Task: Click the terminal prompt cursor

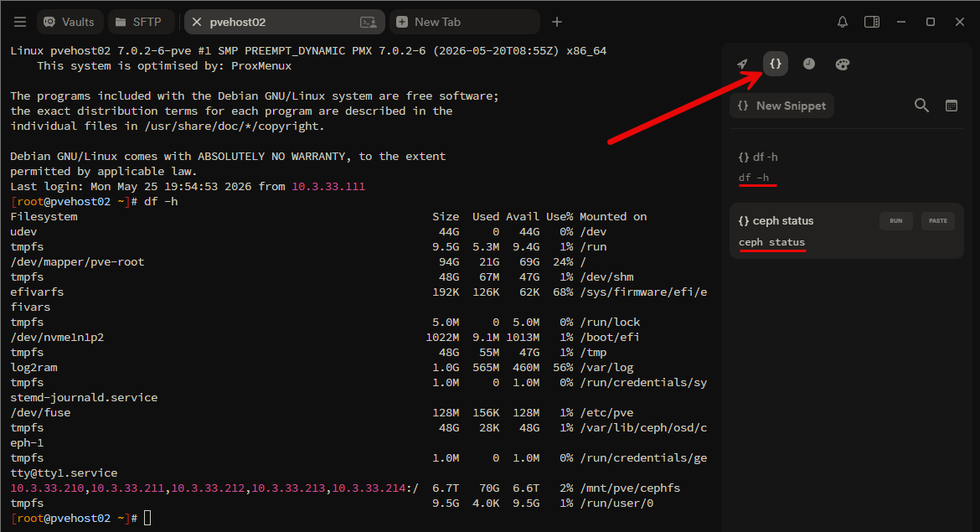Action: (147, 518)
